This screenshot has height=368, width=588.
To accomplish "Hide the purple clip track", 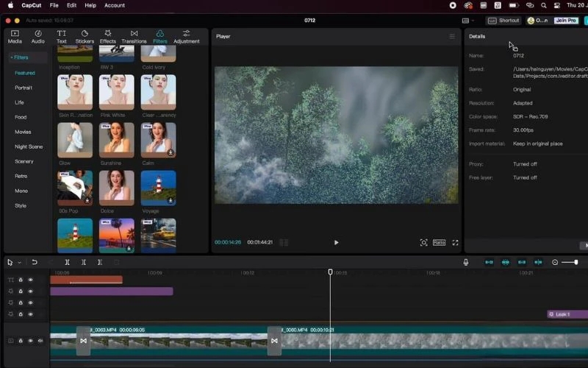I will (x=30, y=291).
